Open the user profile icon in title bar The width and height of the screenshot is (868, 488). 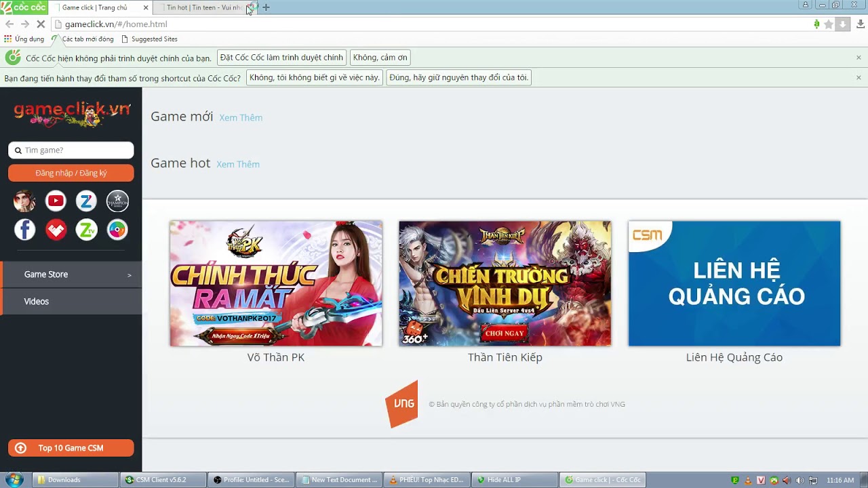tap(806, 5)
